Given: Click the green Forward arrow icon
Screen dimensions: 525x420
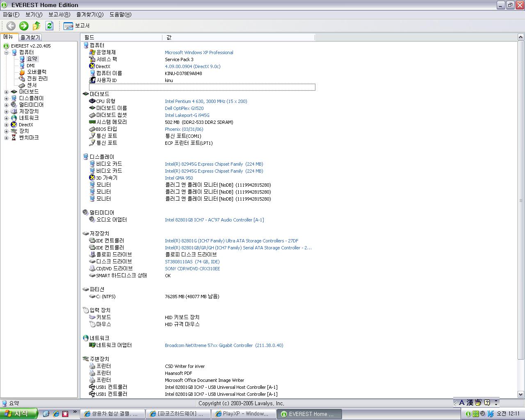Looking at the screenshot, I should (x=24, y=26).
